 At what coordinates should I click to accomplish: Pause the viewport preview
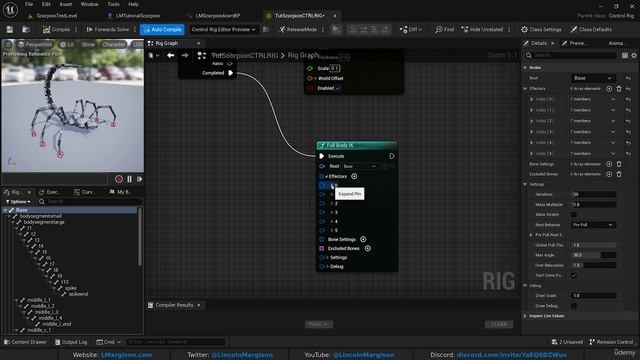(x=129, y=179)
